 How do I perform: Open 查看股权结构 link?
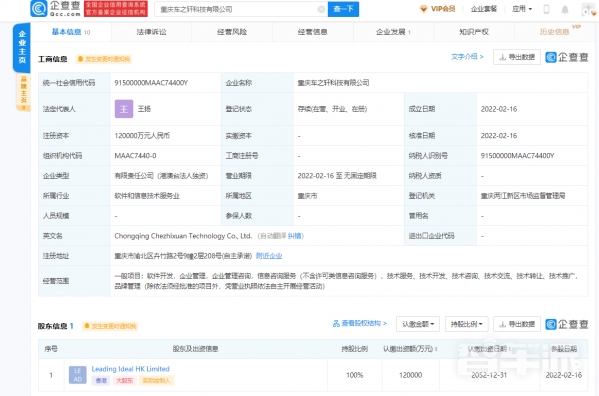pyautogui.click(x=359, y=323)
